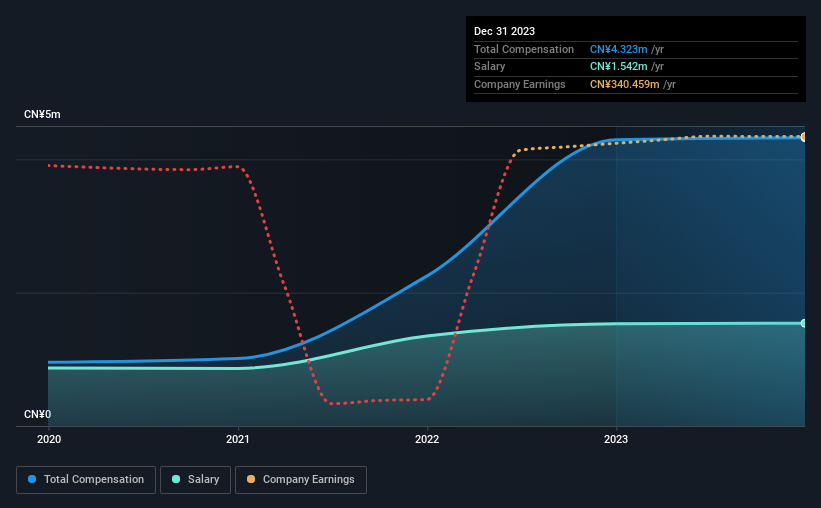821x508 pixels.
Task: Click the blue Total Compensation legend dot
Action: tap(32, 479)
